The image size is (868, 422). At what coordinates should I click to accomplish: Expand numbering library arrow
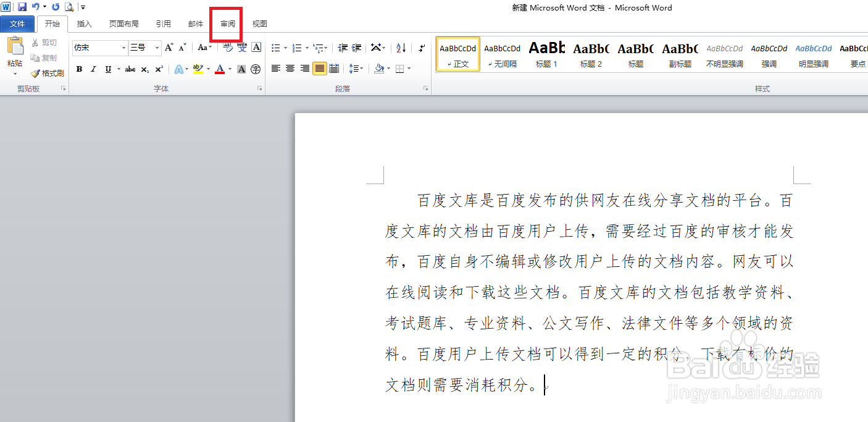click(306, 48)
